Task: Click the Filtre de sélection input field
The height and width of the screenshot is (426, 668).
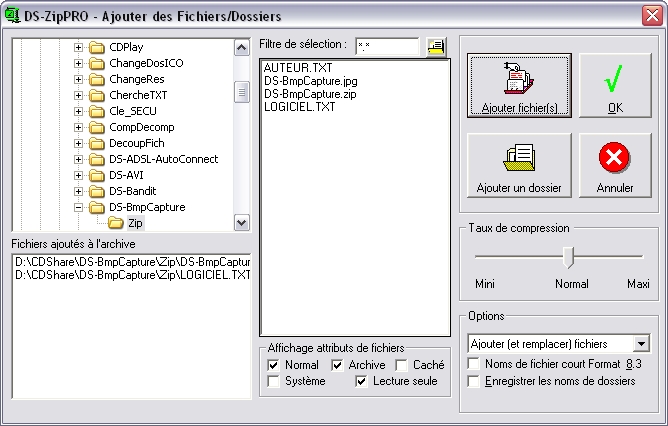Action: coord(385,46)
